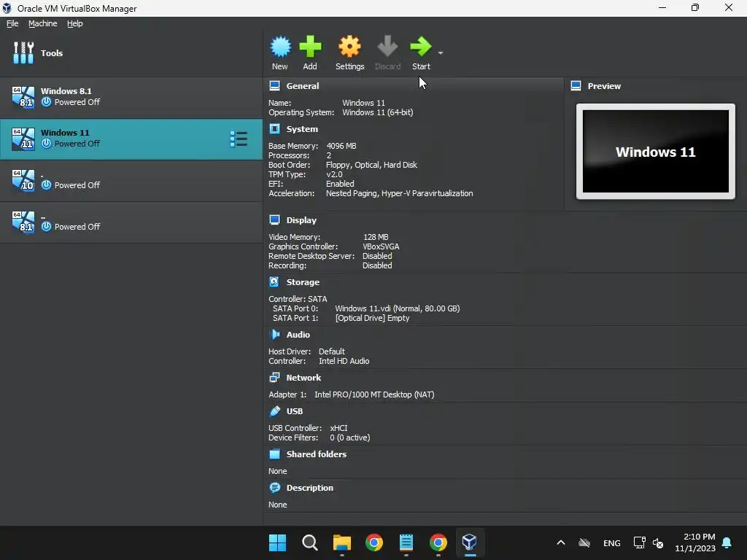Open the Start button dropdown arrow
The width and height of the screenshot is (747, 560).
click(x=441, y=52)
